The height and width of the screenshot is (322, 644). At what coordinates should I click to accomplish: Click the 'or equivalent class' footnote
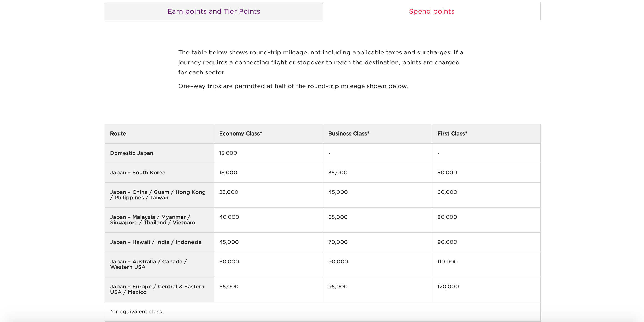[137, 311]
